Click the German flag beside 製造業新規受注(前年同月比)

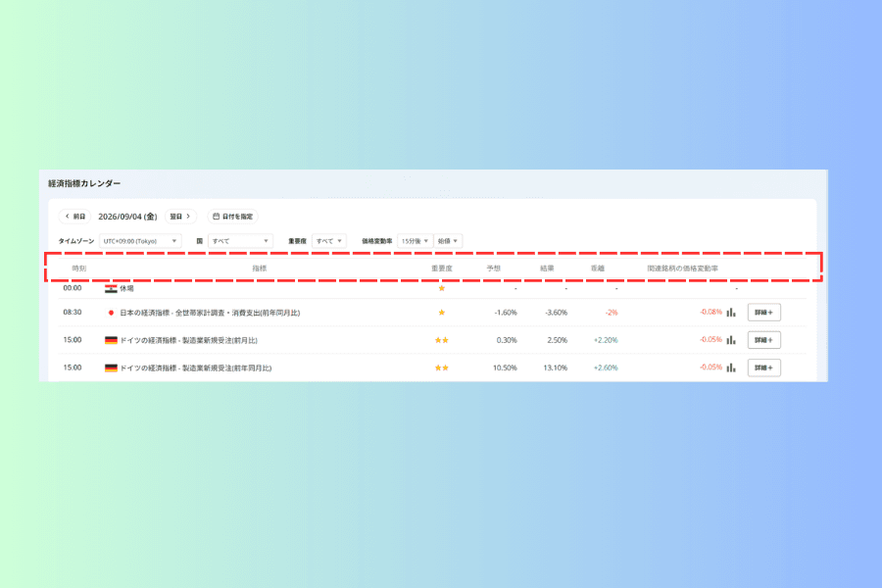[x=111, y=368]
